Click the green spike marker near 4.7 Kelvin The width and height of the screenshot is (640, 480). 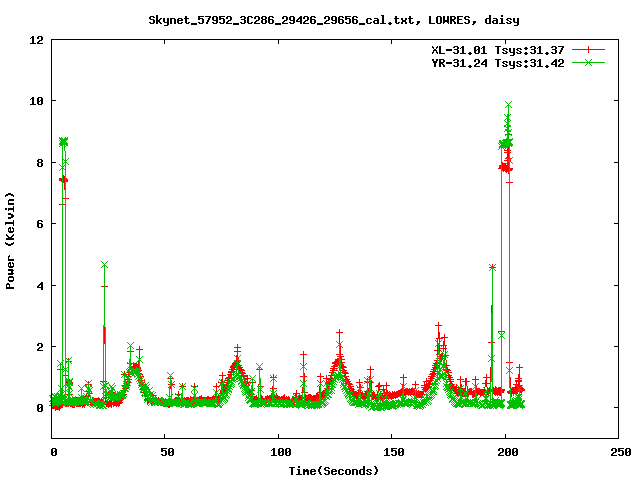(x=104, y=265)
